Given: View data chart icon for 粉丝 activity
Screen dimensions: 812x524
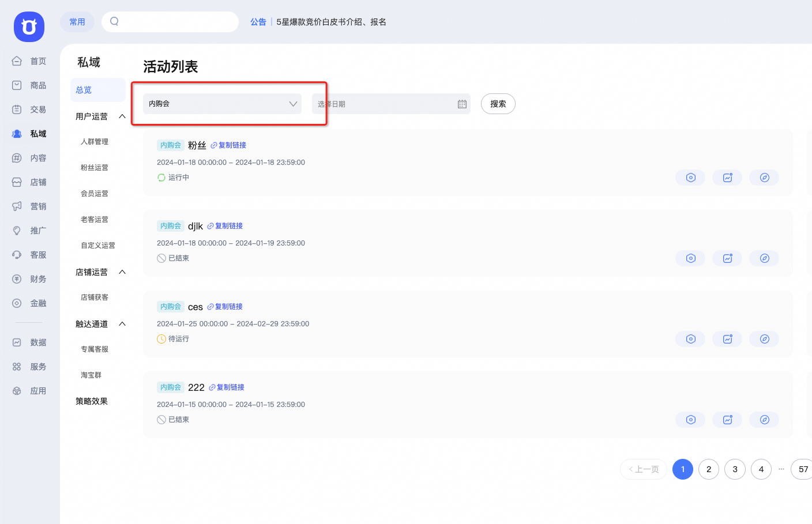Looking at the screenshot, I should point(727,178).
